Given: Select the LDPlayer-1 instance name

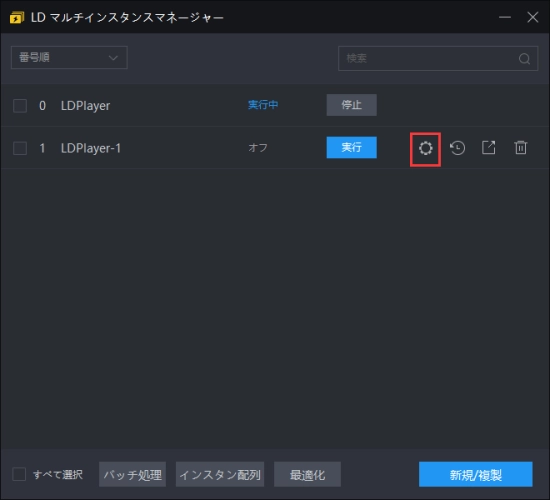Looking at the screenshot, I should pyautogui.click(x=91, y=148).
